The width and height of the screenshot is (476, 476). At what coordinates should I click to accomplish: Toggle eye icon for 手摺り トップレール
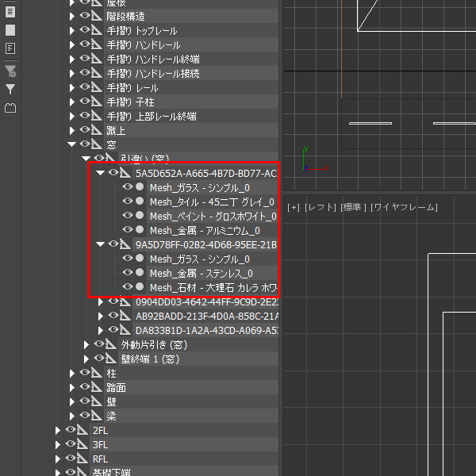tap(85, 31)
